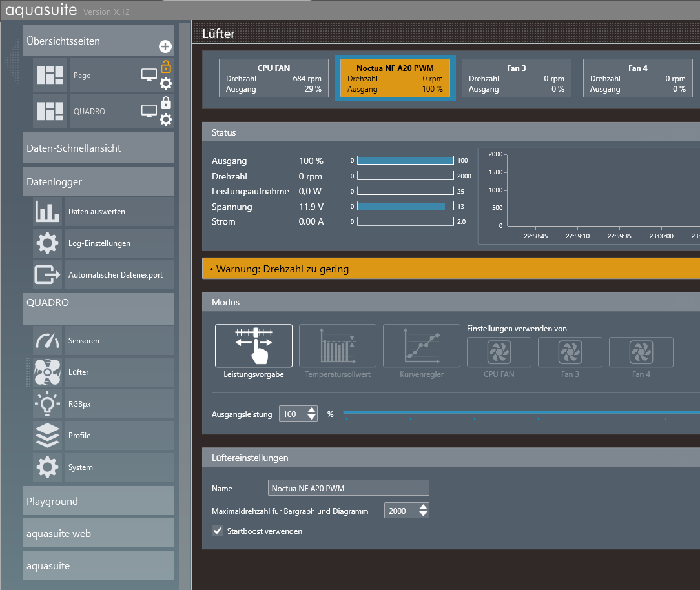This screenshot has width=700, height=590.
Task: Collapse the Datenlogger section
Action: 99,182
